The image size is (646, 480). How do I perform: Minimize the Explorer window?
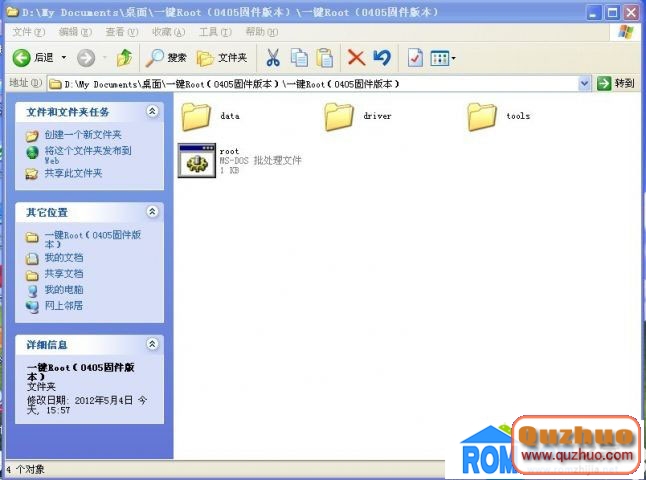[x=594, y=12]
